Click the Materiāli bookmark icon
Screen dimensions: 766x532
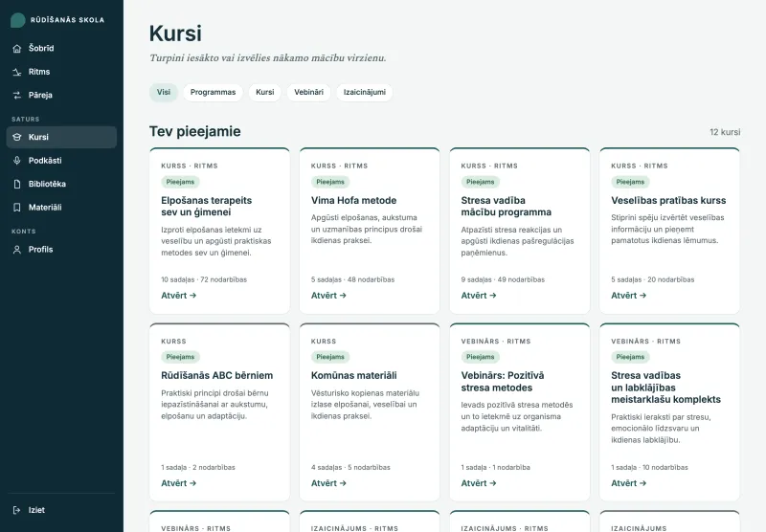[17, 208]
